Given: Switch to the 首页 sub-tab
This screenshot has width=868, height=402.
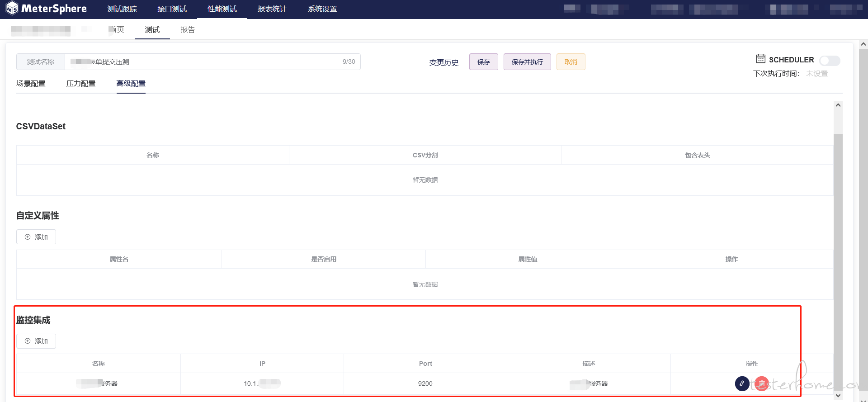Looking at the screenshot, I should pyautogui.click(x=117, y=29).
